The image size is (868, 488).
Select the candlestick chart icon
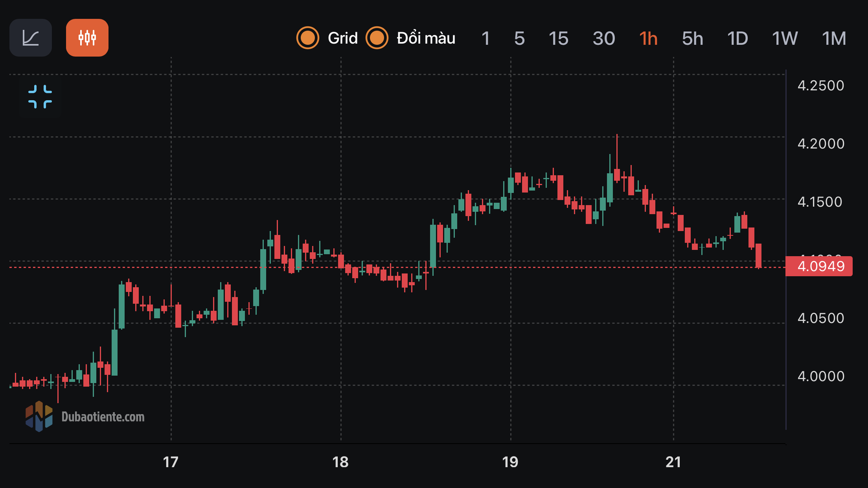(x=87, y=38)
